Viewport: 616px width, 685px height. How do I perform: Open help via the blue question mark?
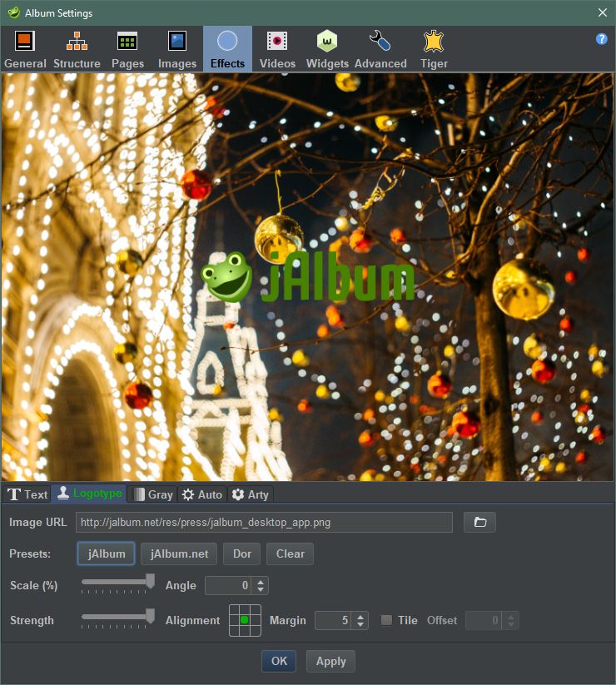coord(602,39)
